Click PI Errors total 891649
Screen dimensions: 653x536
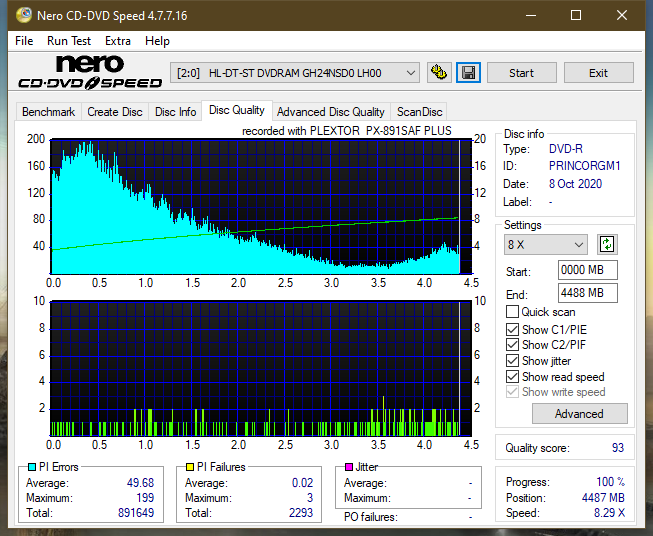click(136, 513)
